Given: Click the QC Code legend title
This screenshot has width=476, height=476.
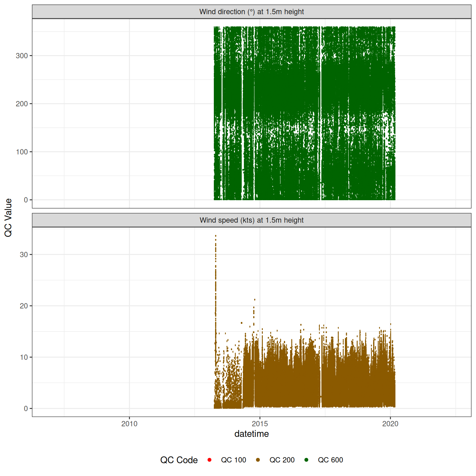Looking at the screenshot, I should [179, 460].
